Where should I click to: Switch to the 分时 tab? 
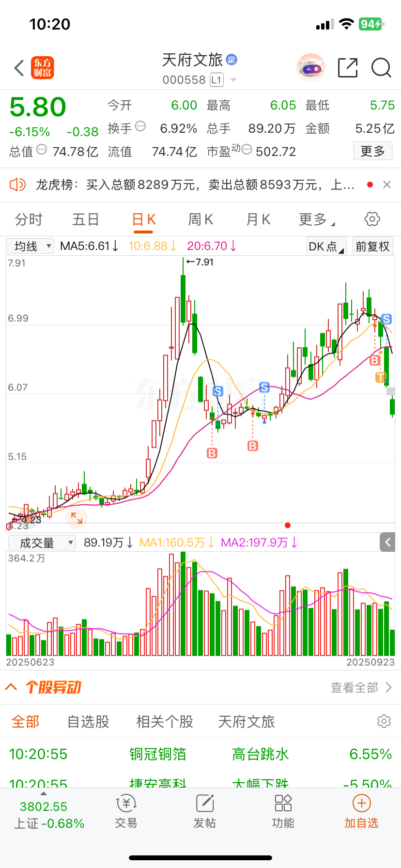click(29, 219)
